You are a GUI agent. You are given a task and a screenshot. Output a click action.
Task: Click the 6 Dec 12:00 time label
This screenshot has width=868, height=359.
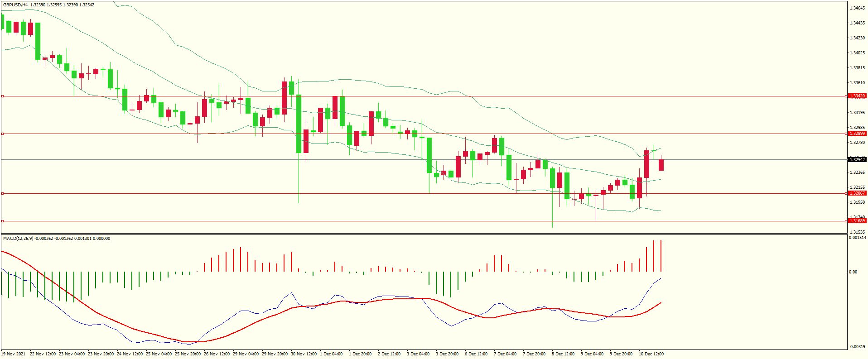coord(476,354)
